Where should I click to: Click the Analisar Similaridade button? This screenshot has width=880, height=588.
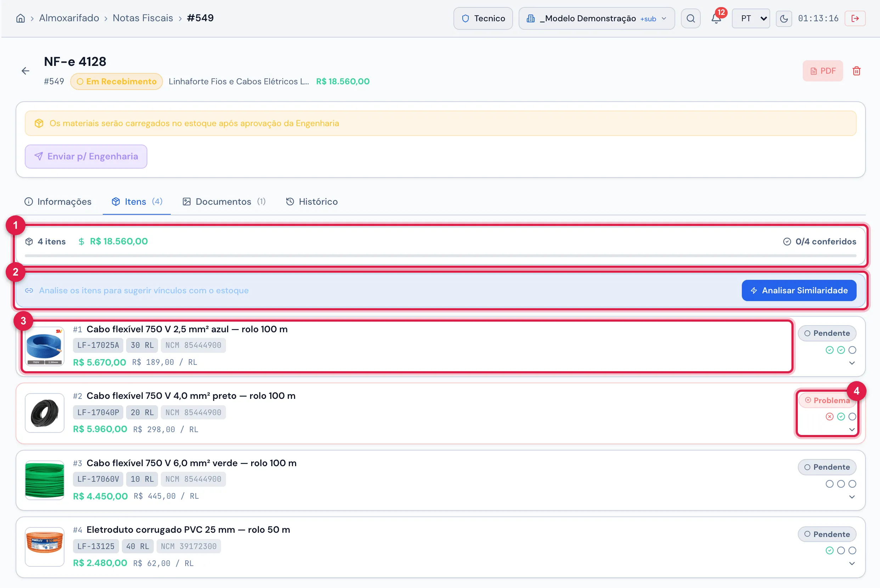(799, 290)
